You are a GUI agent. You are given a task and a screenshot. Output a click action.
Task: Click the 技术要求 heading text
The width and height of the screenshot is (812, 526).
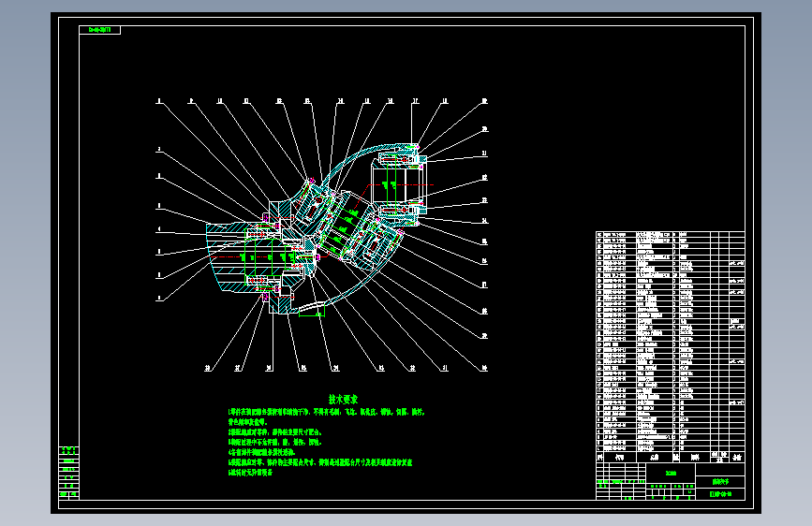[x=343, y=399]
